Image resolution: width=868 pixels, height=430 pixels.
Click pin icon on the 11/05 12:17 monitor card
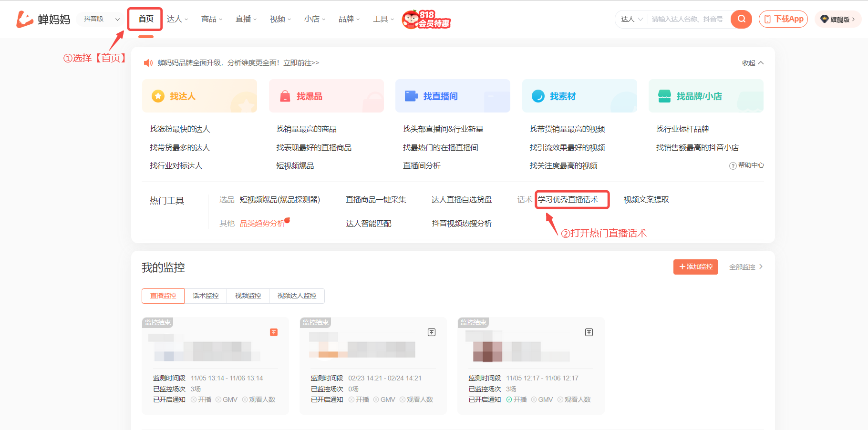point(589,332)
